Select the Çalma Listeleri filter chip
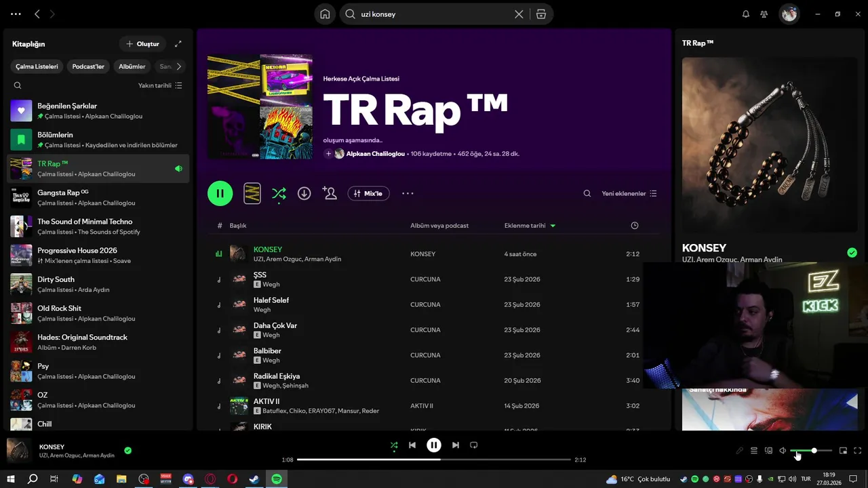The height and width of the screenshot is (488, 868). (x=37, y=66)
